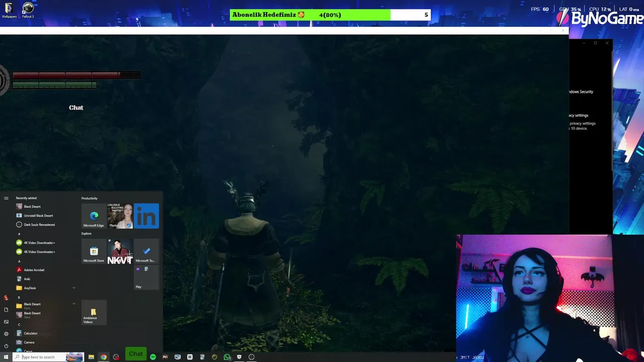This screenshot has height=362, width=644.
Task: Open the Photos tile
Action: [x=120, y=216]
